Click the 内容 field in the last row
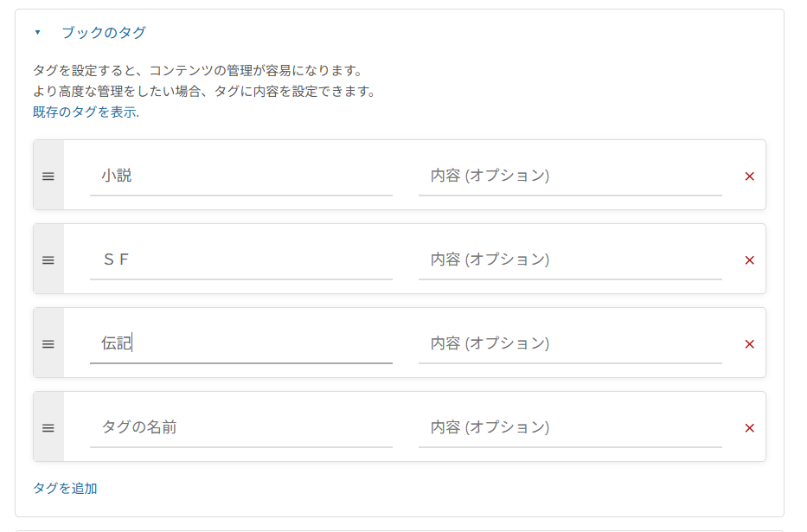 pos(570,427)
